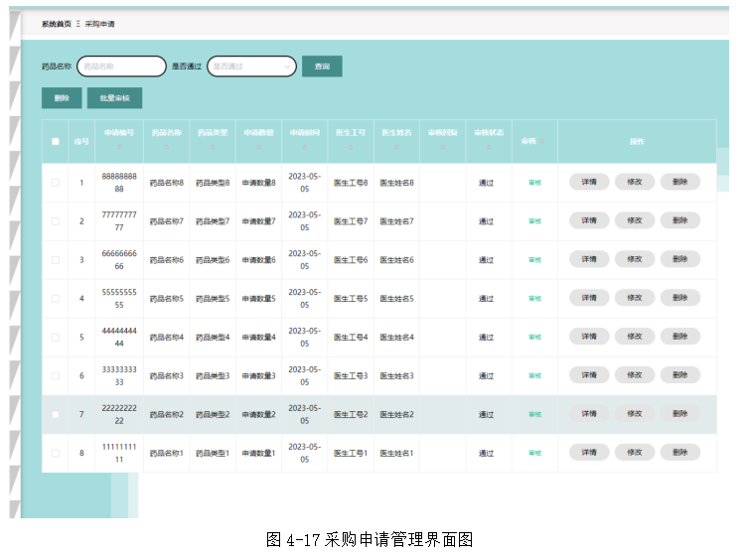Open 详情 for 药品名称3 row
Image resolution: width=747 pixels, height=560 pixels.
589,374
